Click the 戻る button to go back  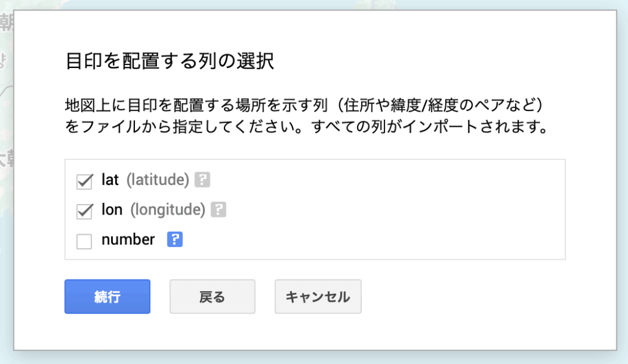click(x=212, y=297)
